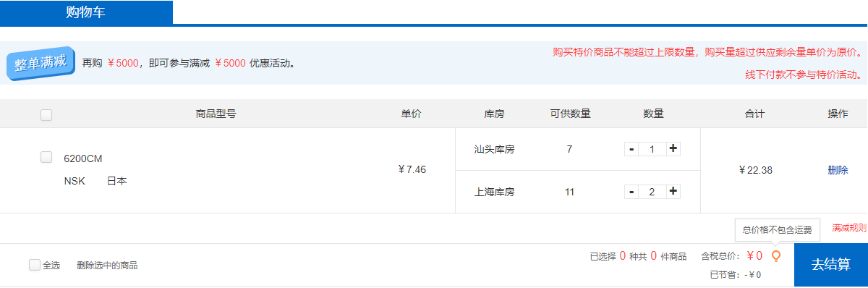
Task: Check the 6200CM product checkbox
Action: click(46, 156)
